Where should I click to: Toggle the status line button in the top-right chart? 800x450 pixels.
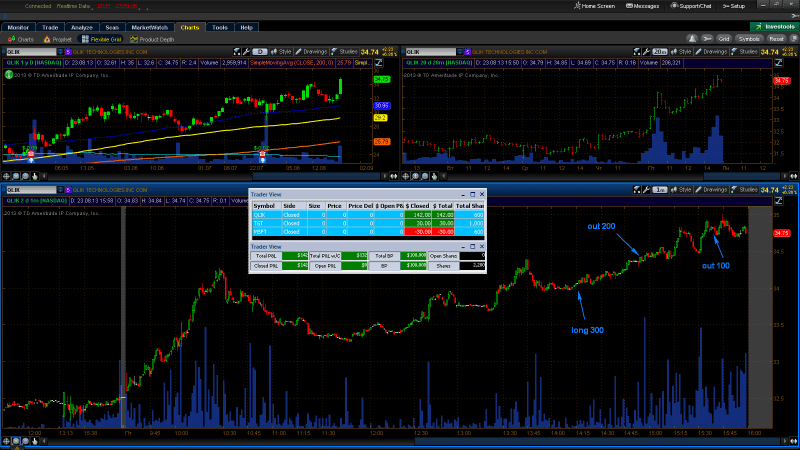coord(779,63)
